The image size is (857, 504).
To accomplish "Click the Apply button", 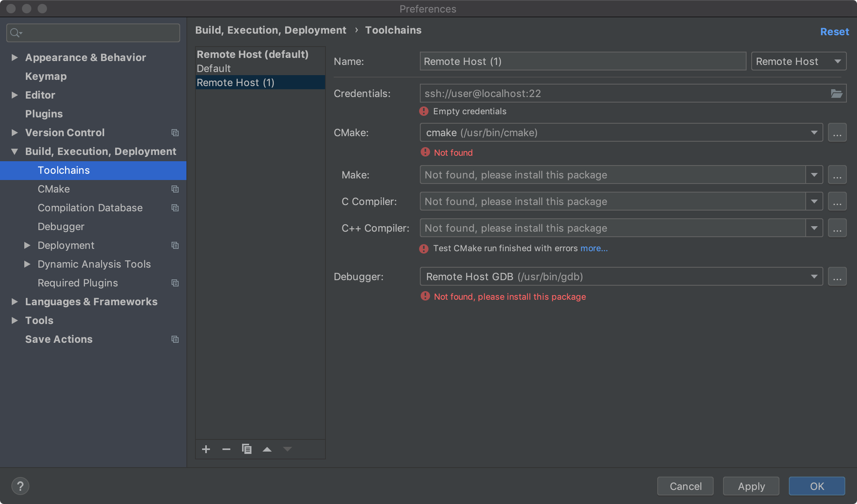I will click(751, 486).
